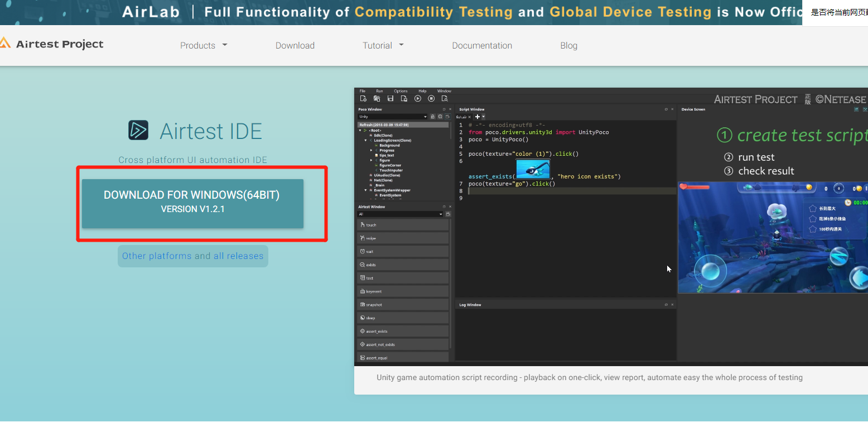Click the exists command button

coord(403,265)
